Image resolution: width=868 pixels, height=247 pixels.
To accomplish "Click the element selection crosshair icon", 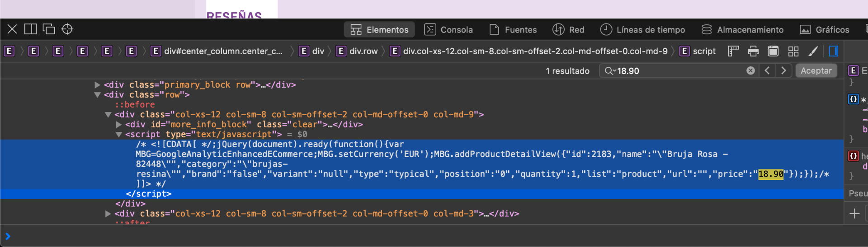I will pyautogui.click(x=67, y=29).
